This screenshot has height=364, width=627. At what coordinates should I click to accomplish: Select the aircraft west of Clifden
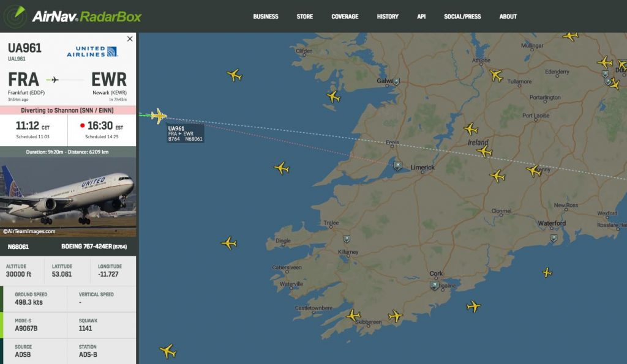235,75
